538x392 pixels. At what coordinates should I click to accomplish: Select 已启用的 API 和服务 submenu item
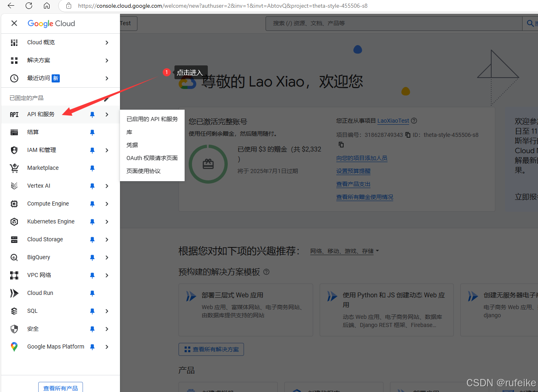click(x=152, y=119)
